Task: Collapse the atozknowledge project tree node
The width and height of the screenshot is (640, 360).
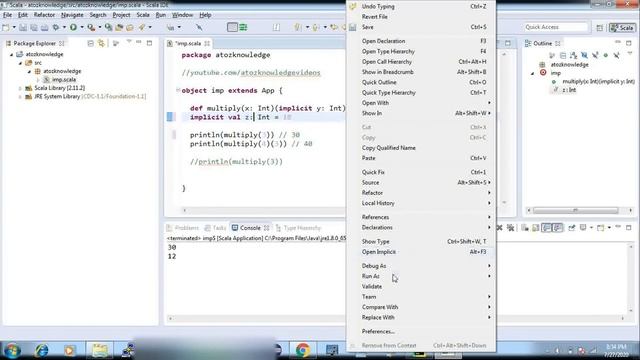Action: click(11, 54)
